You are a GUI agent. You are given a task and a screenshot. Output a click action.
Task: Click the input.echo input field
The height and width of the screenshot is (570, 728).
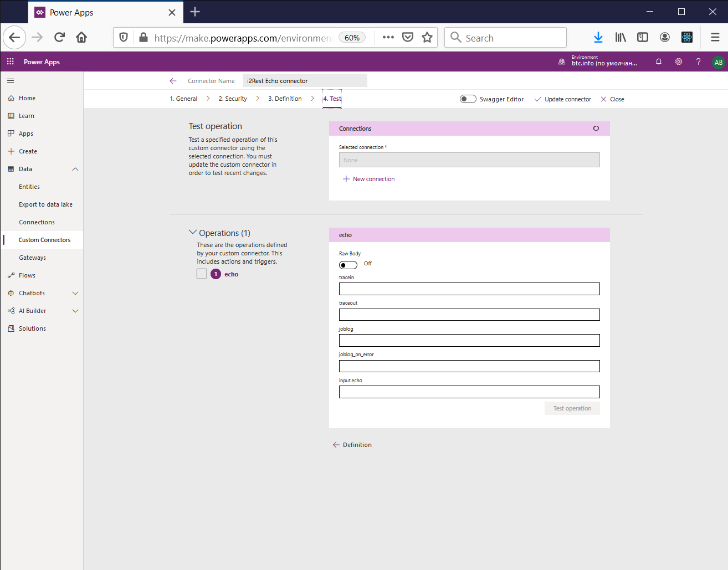click(469, 392)
